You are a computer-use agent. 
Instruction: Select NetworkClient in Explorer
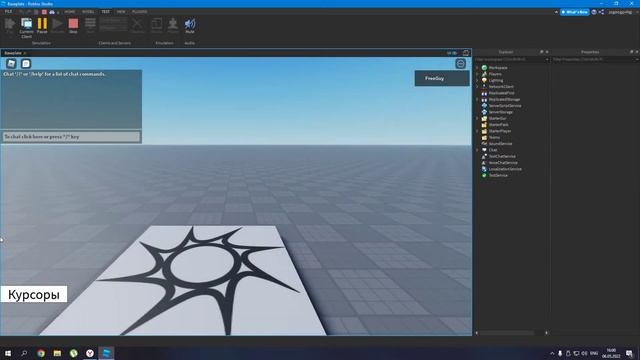point(501,87)
